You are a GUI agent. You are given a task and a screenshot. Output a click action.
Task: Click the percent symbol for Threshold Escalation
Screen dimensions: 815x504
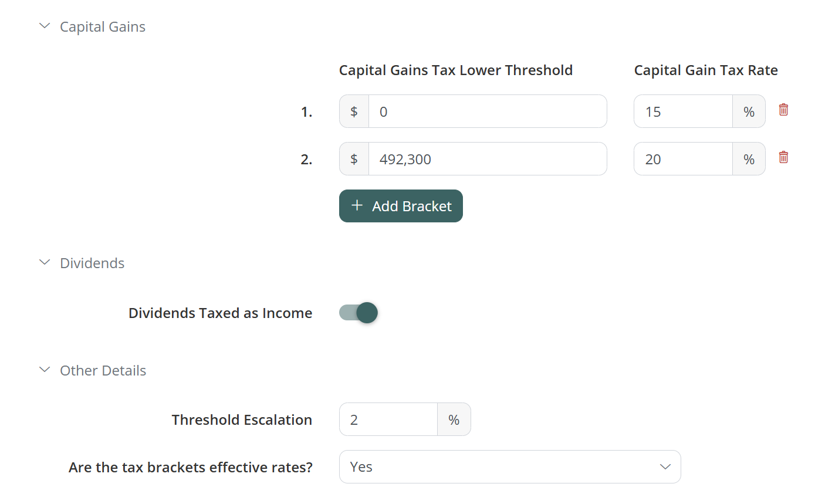454,420
